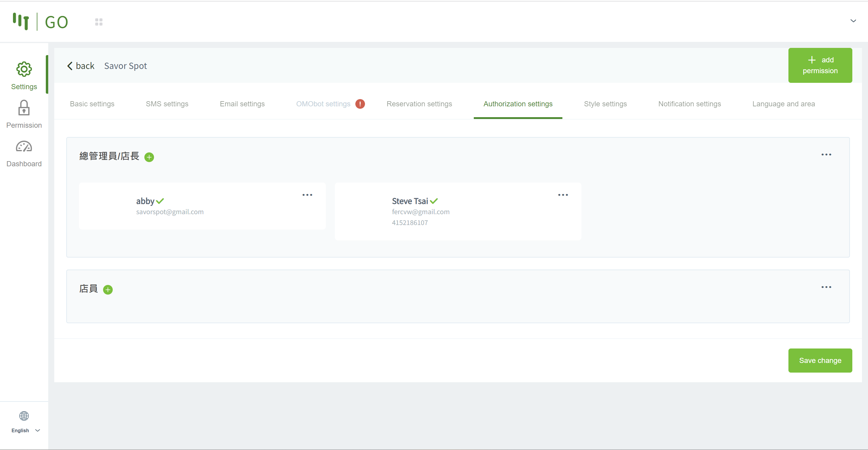Viewport: 868px width, 450px height.
Task: Open the Permission lock icon
Action: (x=24, y=108)
